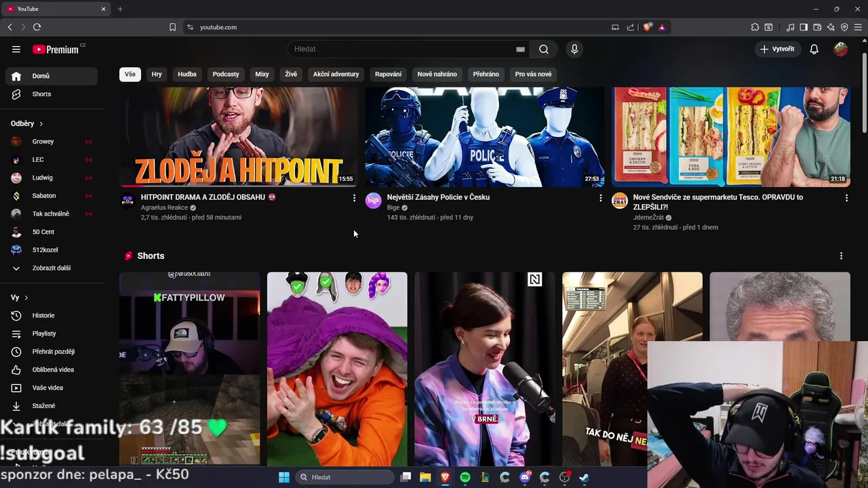This screenshot has height=488, width=868.
Task: Open the Windows Start menu
Action: [283, 477]
